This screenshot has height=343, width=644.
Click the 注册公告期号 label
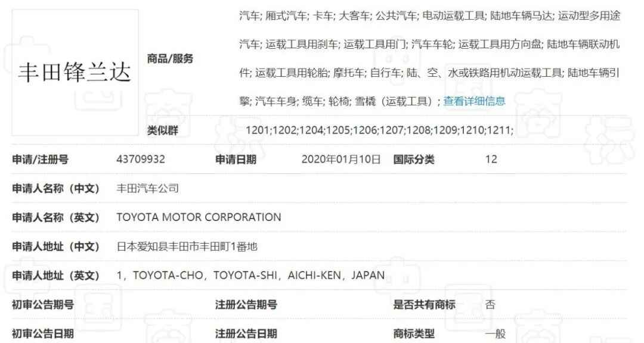pyautogui.click(x=246, y=304)
